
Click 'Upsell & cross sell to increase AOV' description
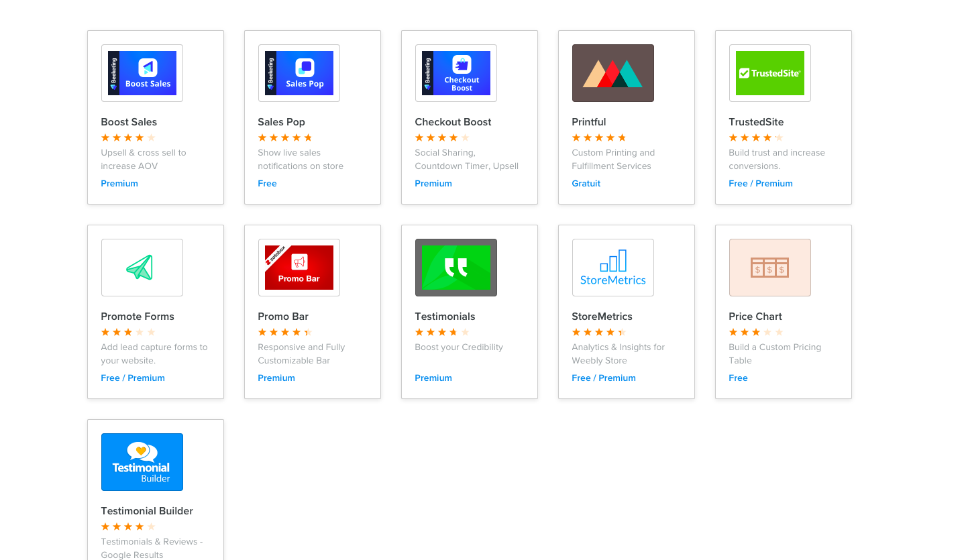click(x=144, y=160)
